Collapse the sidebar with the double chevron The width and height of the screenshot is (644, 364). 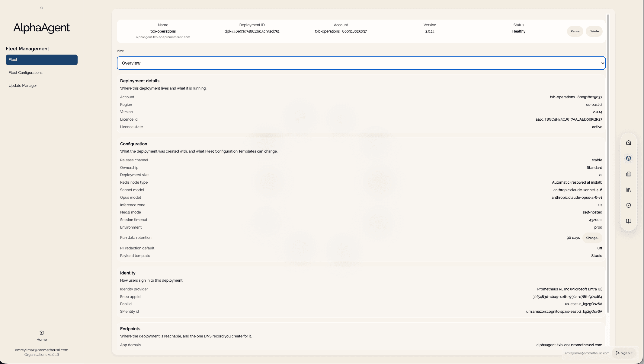pyautogui.click(x=42, y=8)
